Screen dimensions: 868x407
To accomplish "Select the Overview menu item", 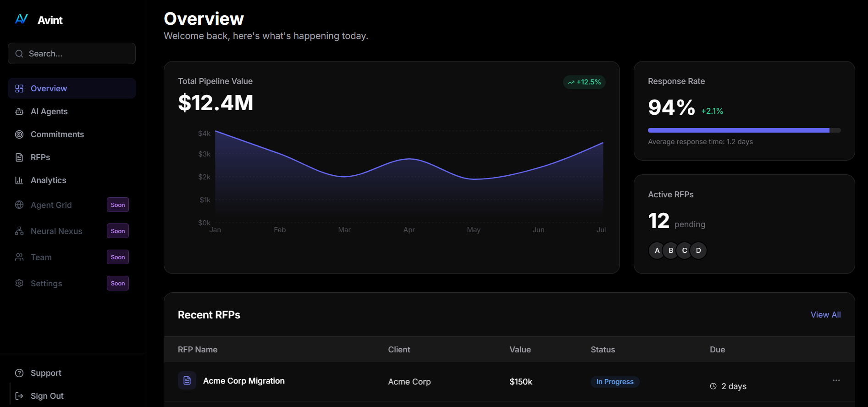I will pyautogui.click(x=72, y=89).
